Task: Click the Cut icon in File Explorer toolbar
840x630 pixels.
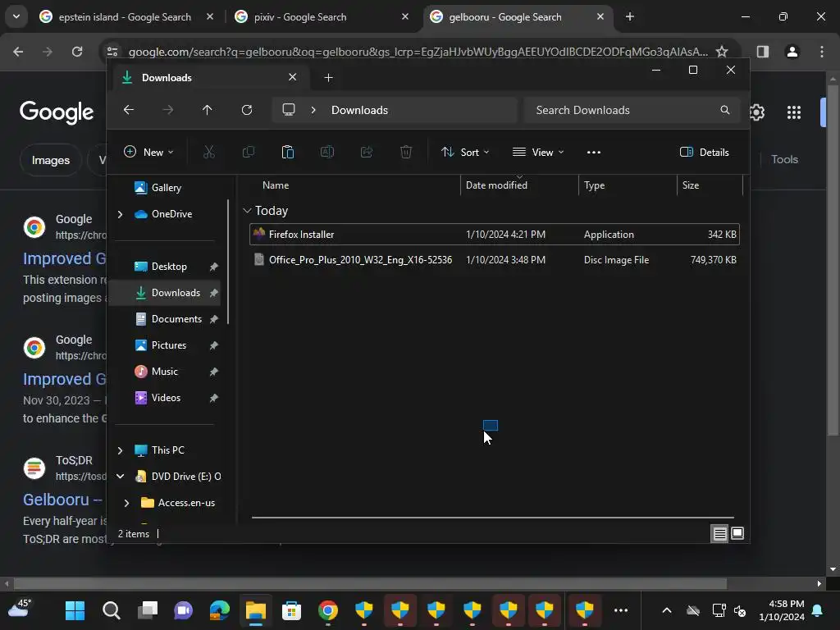Action: pos(209,152)
